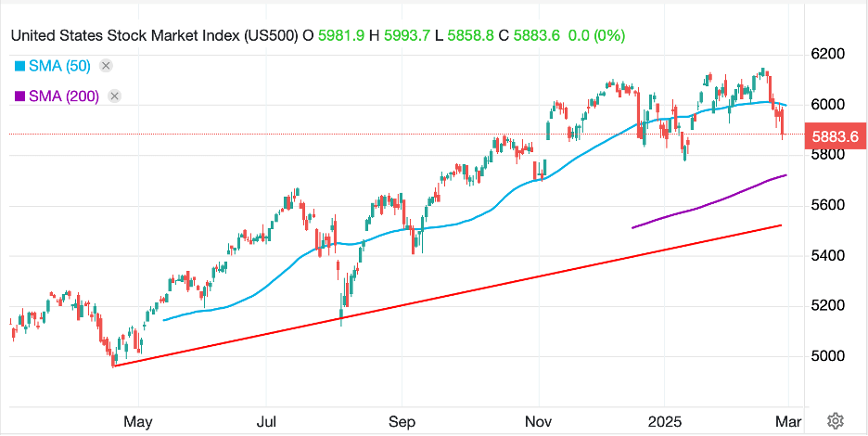Remove the SMA (50) indicator
The image size is (868, 436).
[106, 65]
